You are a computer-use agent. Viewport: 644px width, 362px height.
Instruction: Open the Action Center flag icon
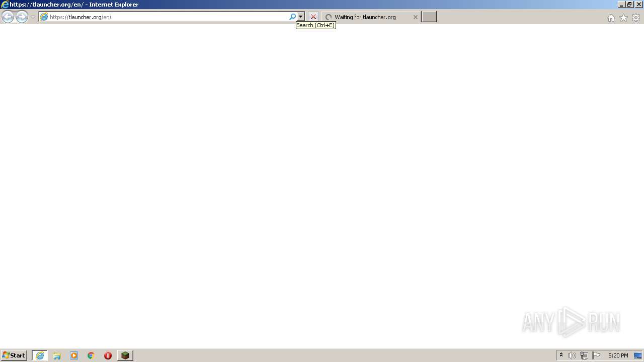point(596,355)
